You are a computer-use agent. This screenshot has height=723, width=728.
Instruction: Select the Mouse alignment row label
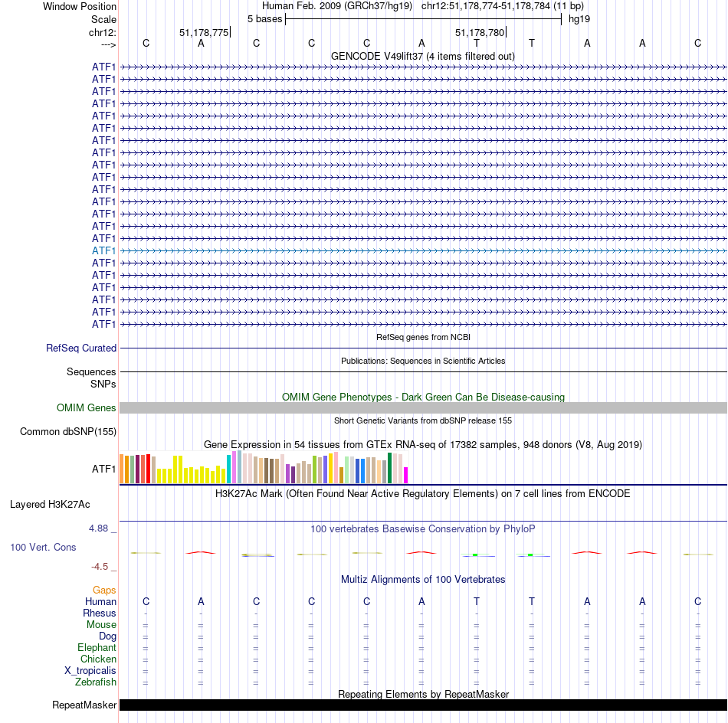click(x=101, y=625)
